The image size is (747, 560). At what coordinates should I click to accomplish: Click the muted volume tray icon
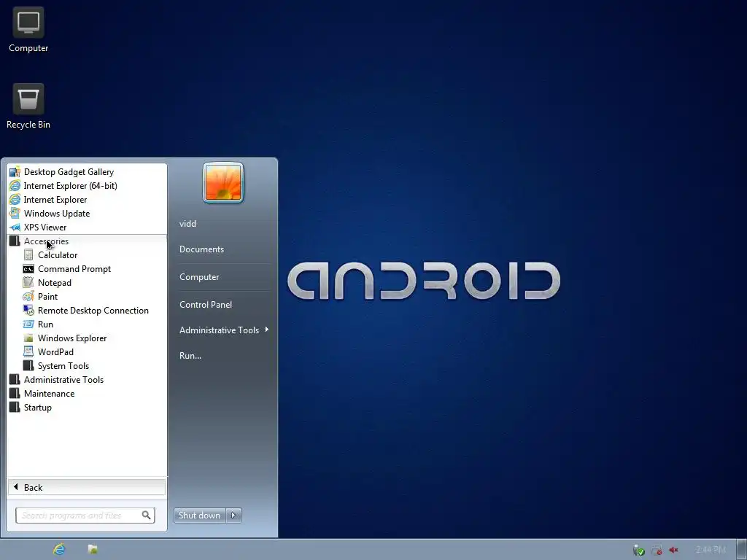pos(673,550)
